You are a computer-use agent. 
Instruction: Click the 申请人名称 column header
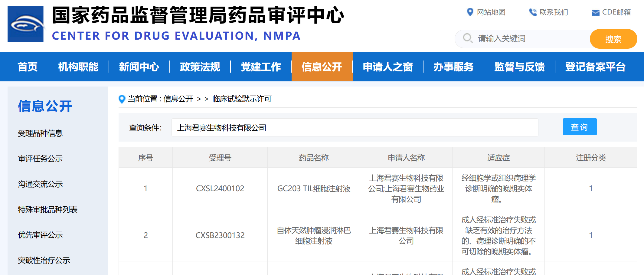(x=406, y=158)
